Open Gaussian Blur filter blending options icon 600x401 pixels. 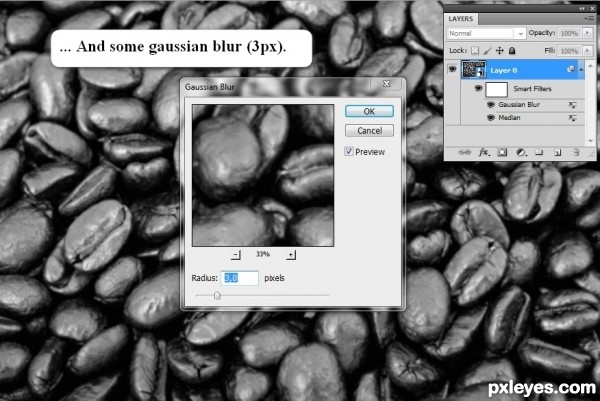572,105
